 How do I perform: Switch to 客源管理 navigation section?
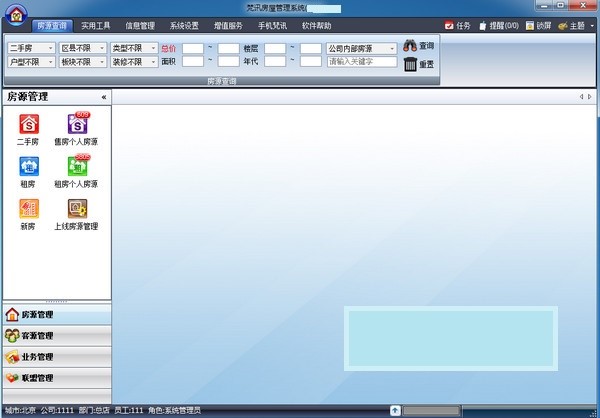[38, 336]
